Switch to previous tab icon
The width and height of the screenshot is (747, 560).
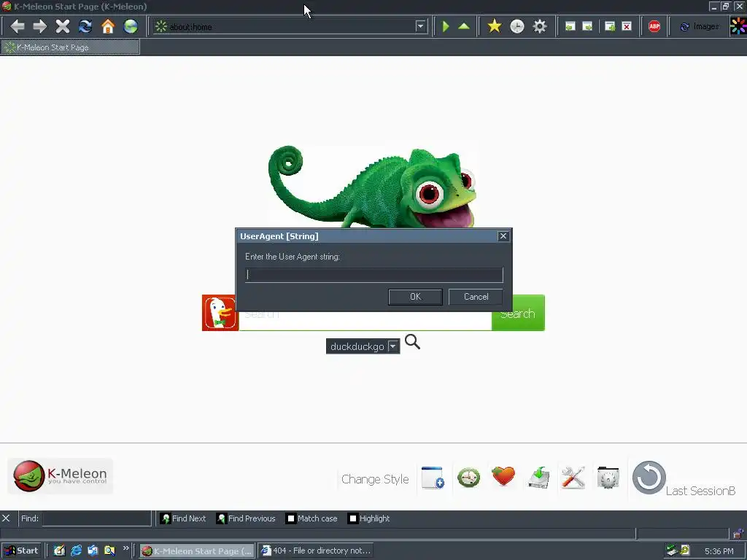(x=570, y=27)
